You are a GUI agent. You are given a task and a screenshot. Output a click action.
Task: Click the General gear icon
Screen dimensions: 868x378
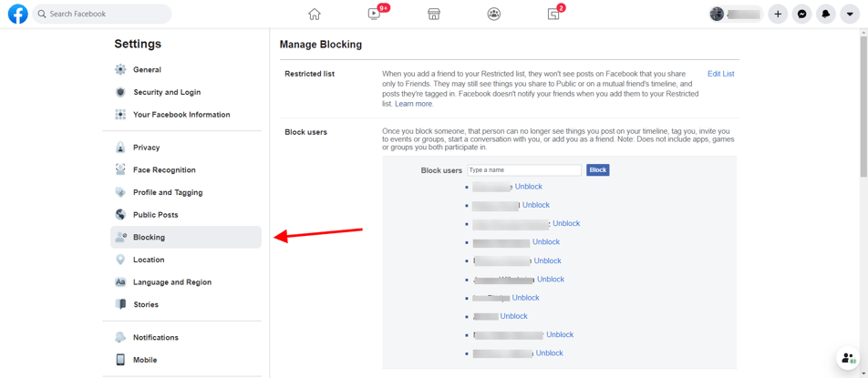120,69
